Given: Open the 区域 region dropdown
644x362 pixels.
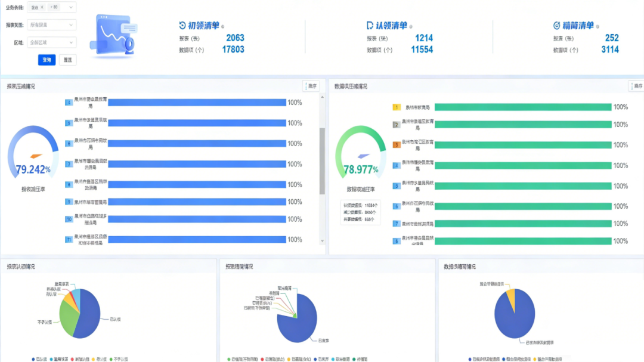Looking at the screenshot, I should 51,42.
